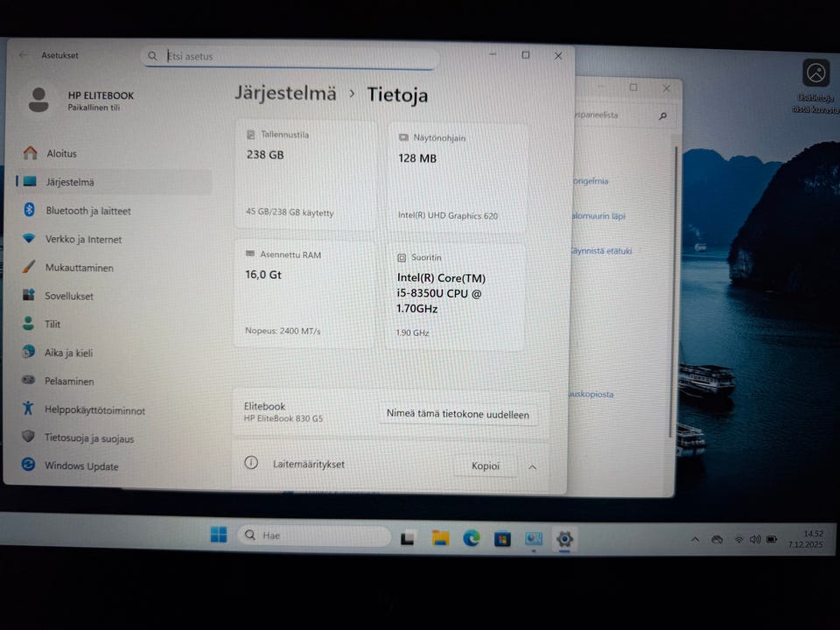Collapse the Laitemääritykset section chevron
The width and height of the screenshot is (840, 630).
click(533, 466)
